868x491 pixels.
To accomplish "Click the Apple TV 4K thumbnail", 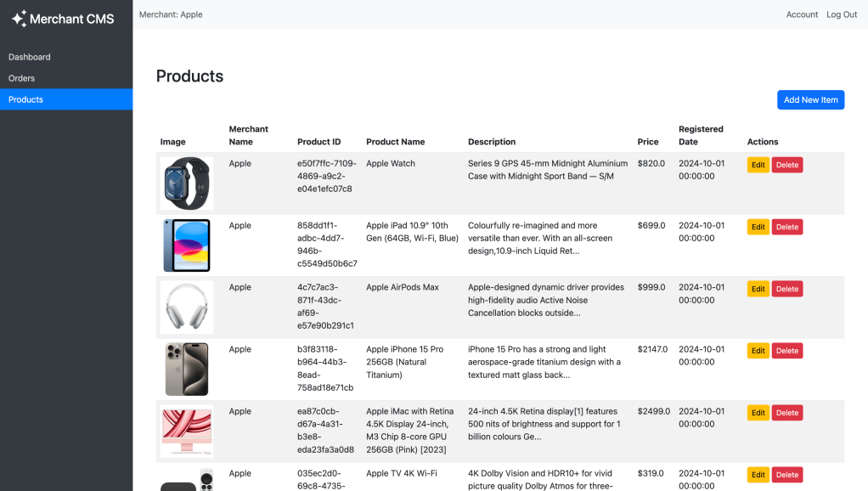I will click(186, 481).
